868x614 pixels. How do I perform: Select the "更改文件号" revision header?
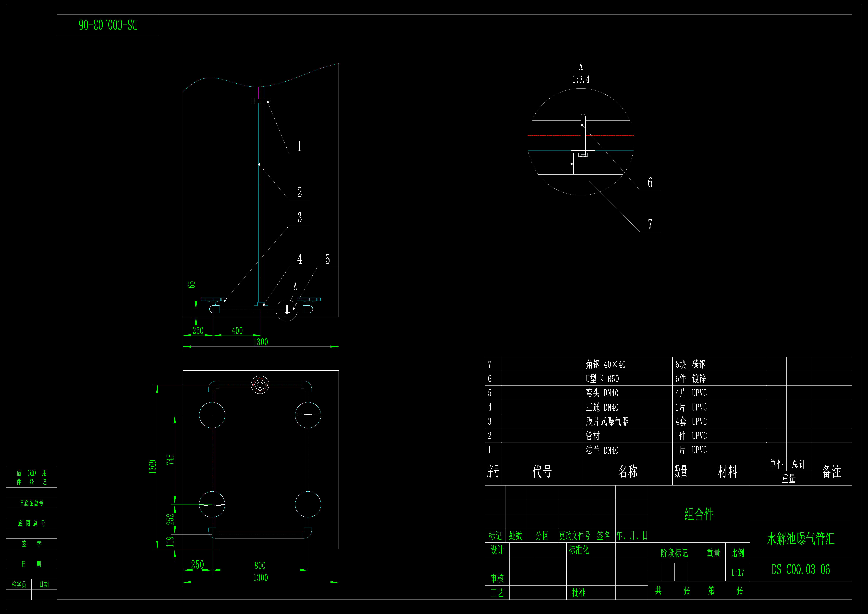point(575,536)
